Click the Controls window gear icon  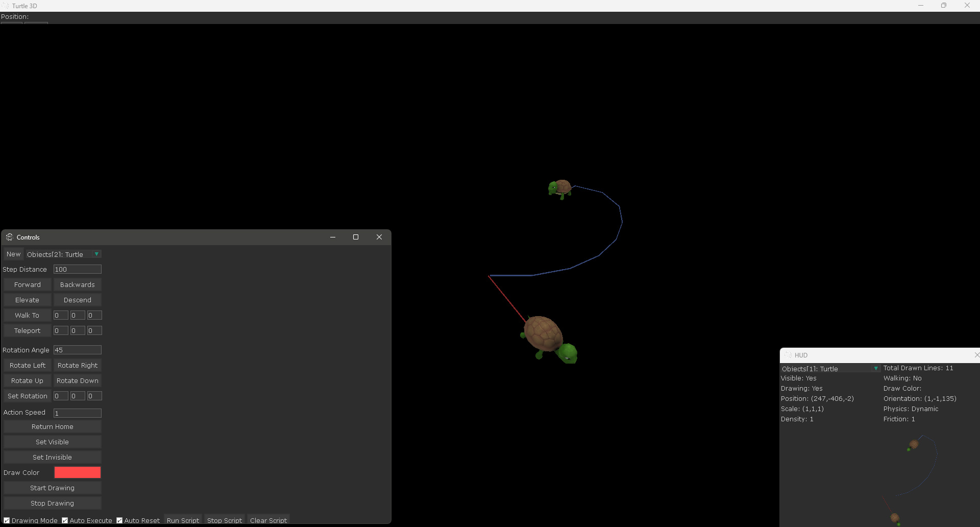(x=9, y=237)
